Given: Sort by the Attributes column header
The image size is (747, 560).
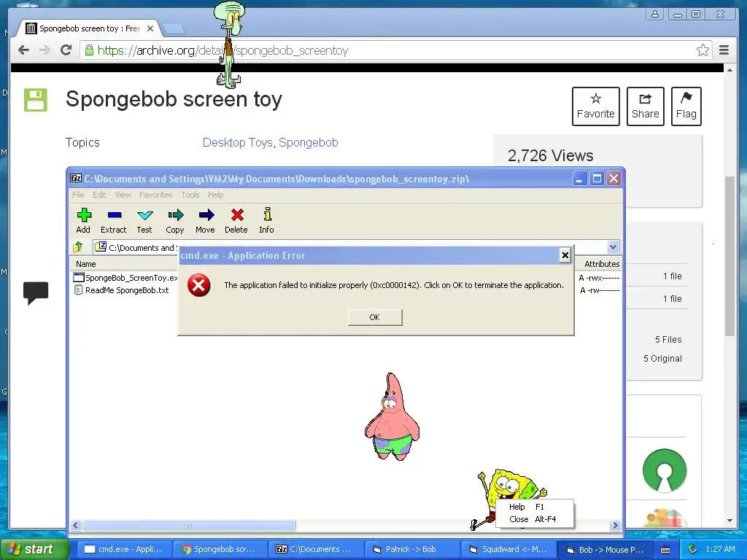Looking at the screenshot, I should point(602,264).
